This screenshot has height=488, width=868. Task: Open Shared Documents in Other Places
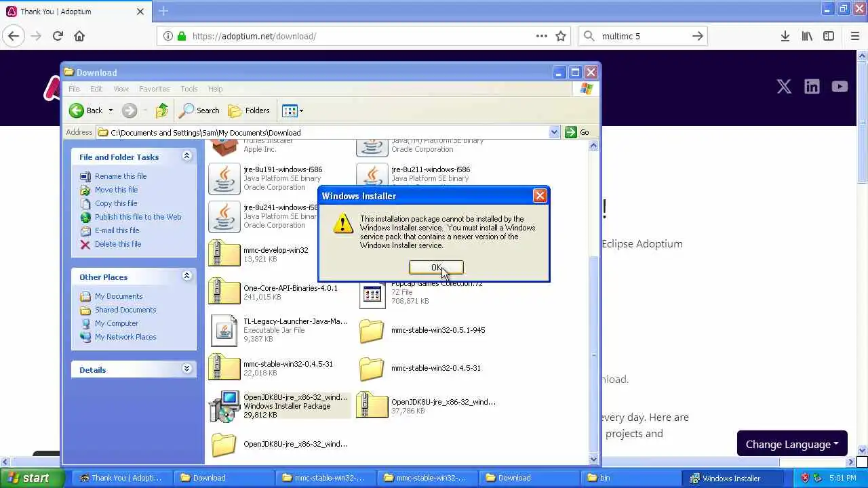125,310
